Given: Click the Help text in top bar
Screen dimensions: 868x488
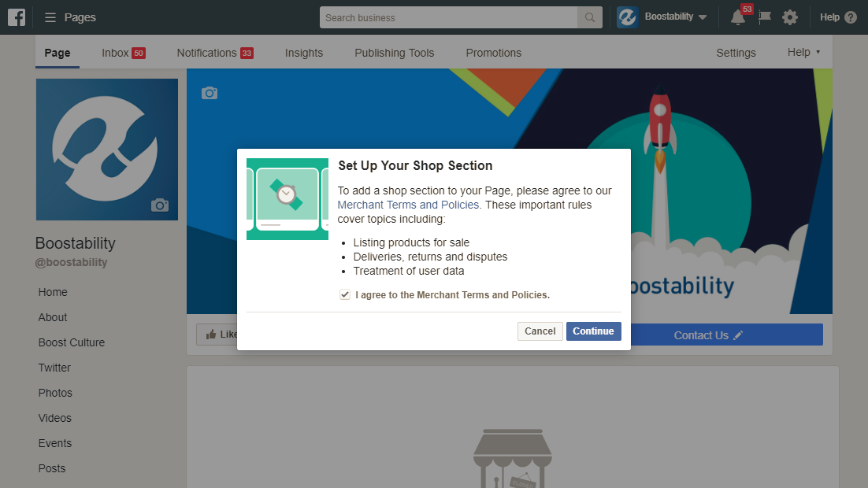Looking at the screenshot, I should point(829,17).
